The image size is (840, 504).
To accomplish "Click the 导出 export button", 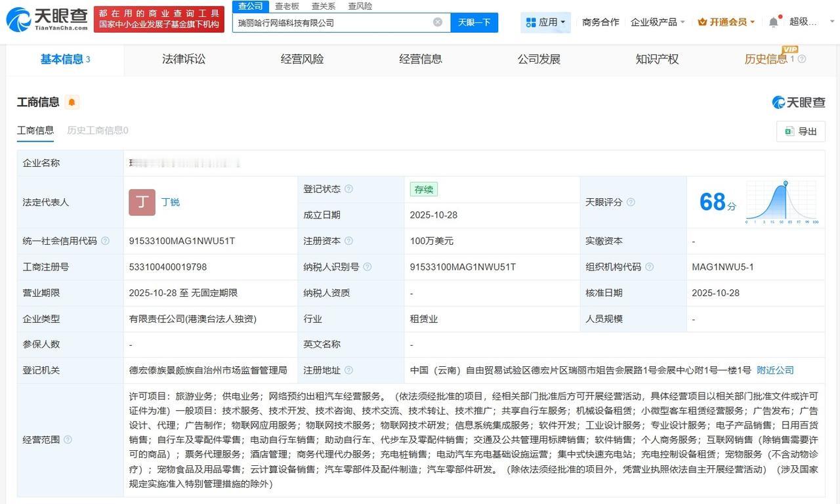I will (801, 131).
